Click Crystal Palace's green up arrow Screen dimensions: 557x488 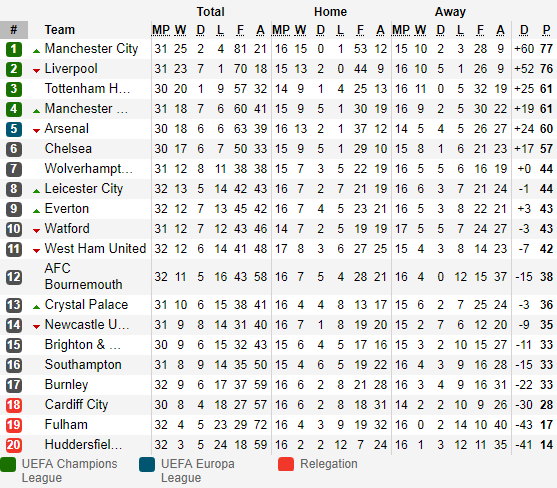[x=36, y=307]
